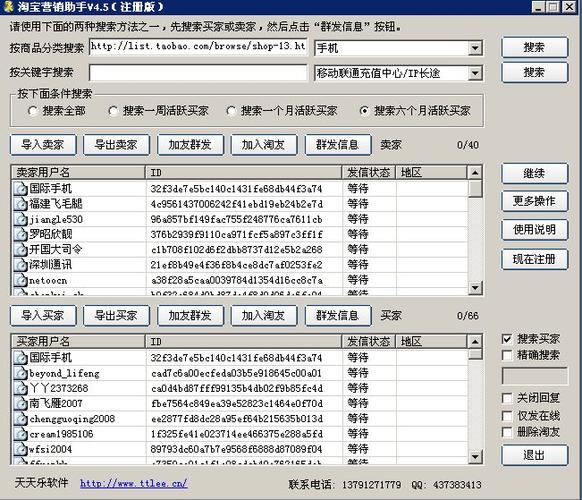The width and height of the screenshot is (582, 500).
Task: Check the 删除淘友 checkbox
Action: pos(507,432)
